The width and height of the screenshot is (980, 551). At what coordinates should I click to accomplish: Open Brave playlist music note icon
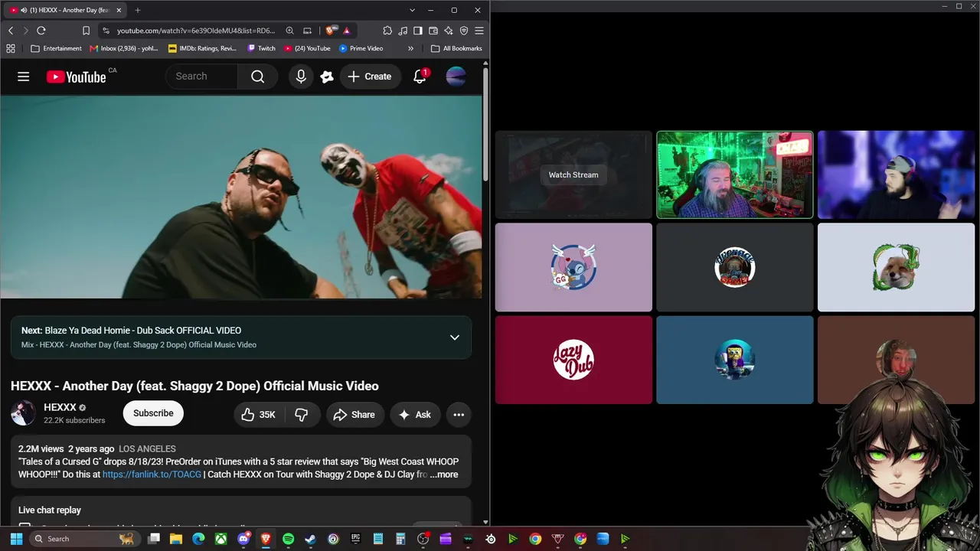pyautogui.click(x=403, y=31)
